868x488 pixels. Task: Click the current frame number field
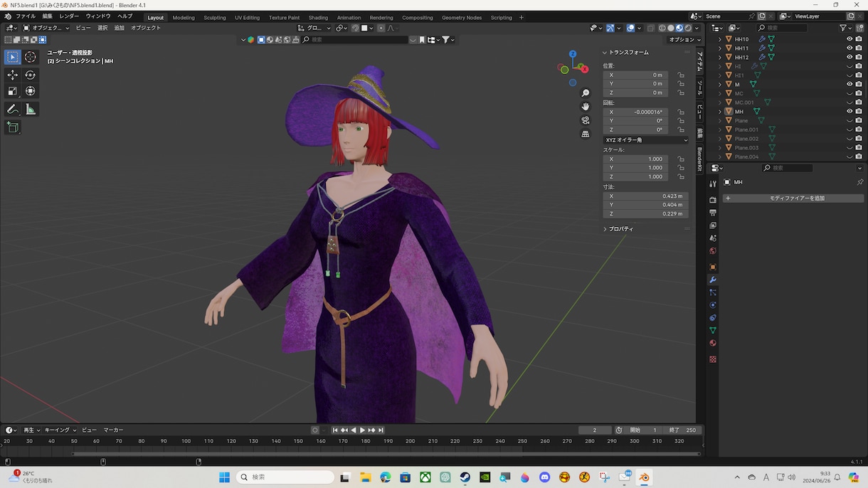(x=595, y=430)
